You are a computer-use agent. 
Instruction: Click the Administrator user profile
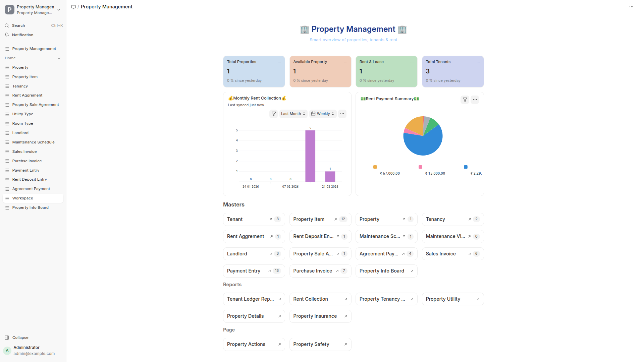click(x=33, y=350)
